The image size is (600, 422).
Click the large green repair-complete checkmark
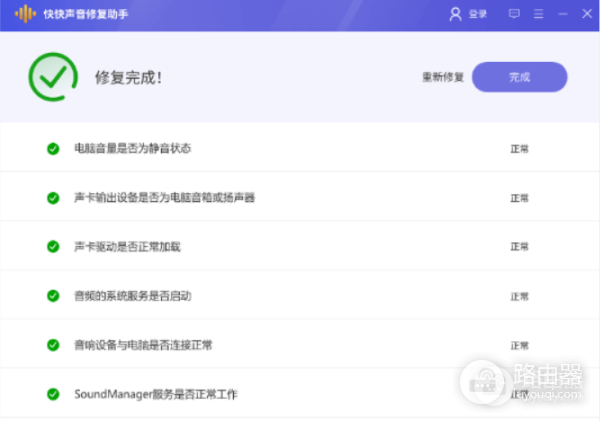click(52, 76)
